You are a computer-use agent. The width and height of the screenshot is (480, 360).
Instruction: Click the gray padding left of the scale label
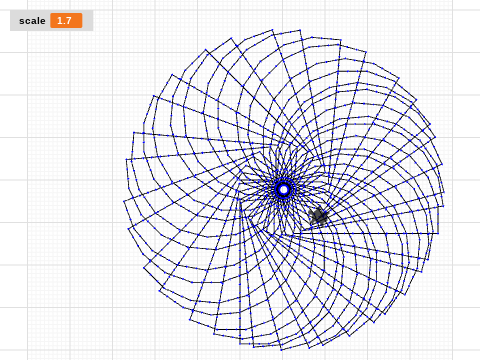point(14,21)
